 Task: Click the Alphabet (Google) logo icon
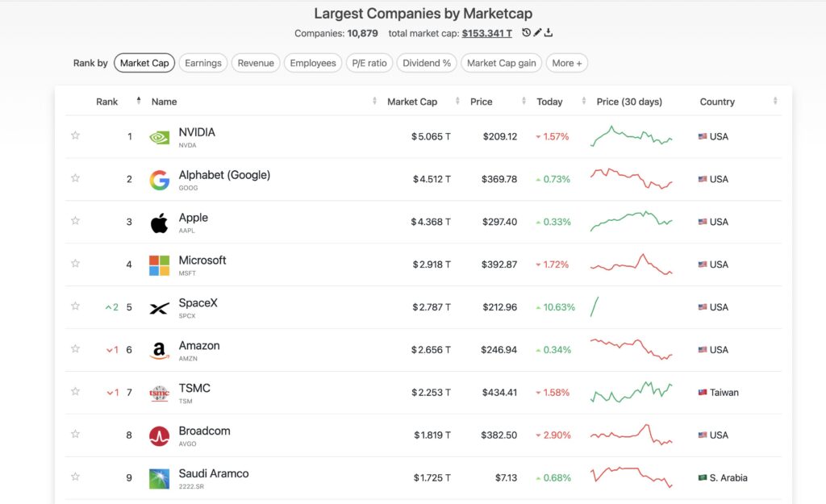tap(159, 180)
